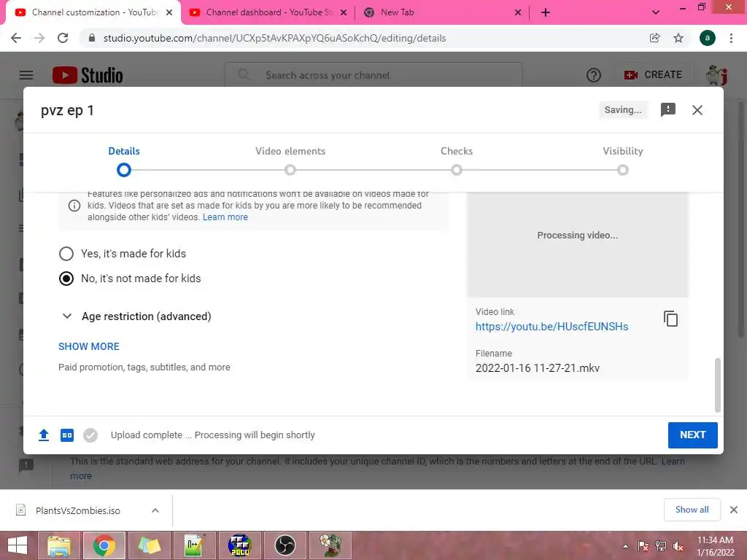Screen dimensions: 747x560
Task: Send feedback via the exclamation speech bubble icon
Action: tap(668, 110)
